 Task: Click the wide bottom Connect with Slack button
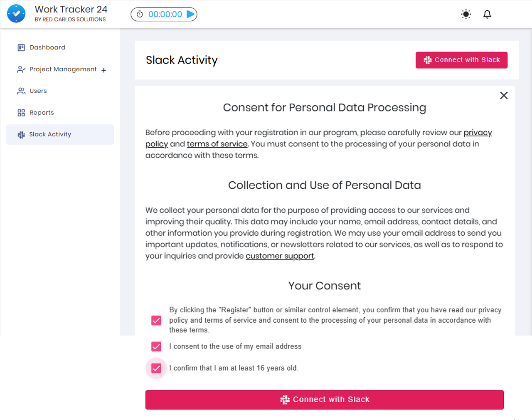(x=324, y=400)
